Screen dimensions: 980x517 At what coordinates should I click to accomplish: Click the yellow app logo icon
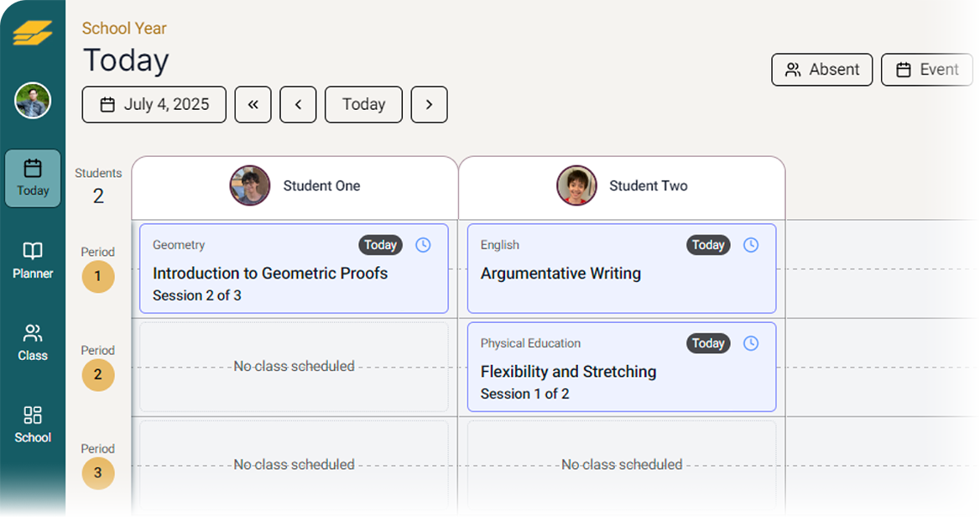tap(33, 33)
